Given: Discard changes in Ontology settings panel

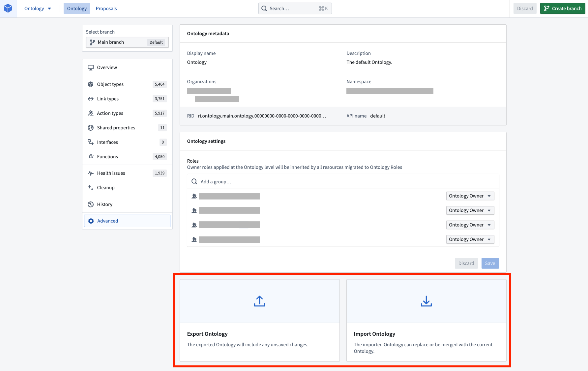Looking at the screenshot, I should click(x=466, y=263).
